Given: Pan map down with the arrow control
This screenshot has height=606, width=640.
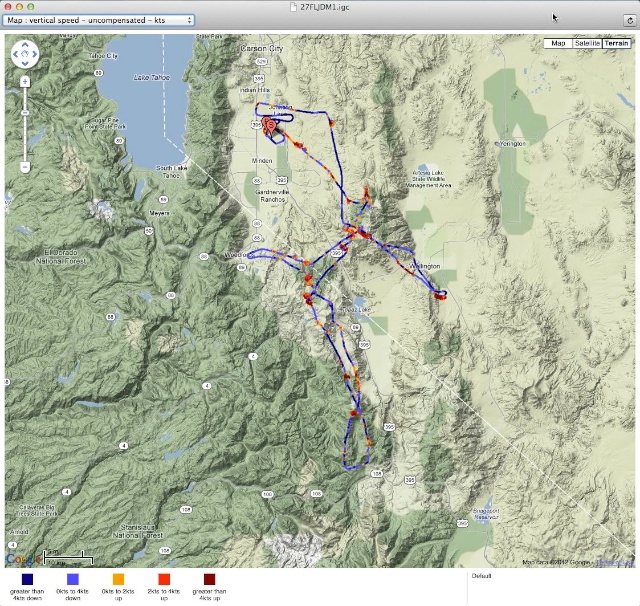Looking at the screenshot, I should (25, 62).
